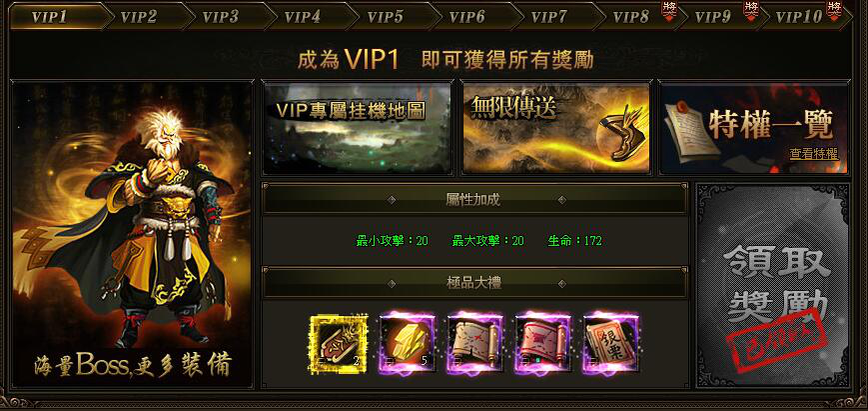Select the gold ingots reward icon
868x411 pixels.
tap(408, 344)
